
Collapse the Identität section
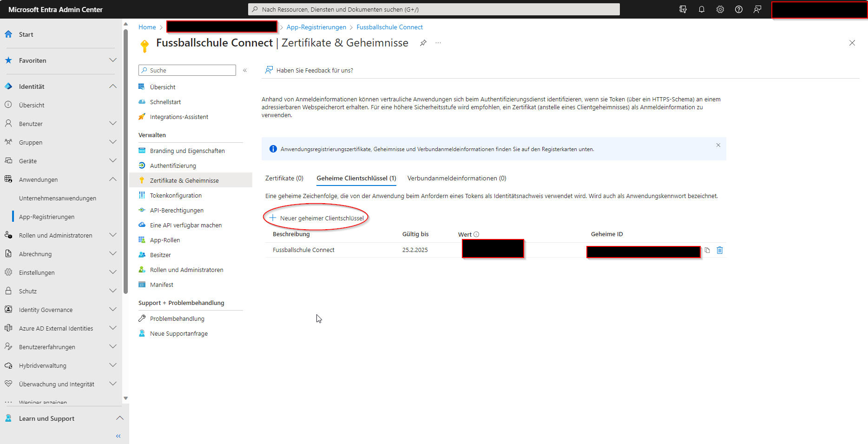(113, 86)
